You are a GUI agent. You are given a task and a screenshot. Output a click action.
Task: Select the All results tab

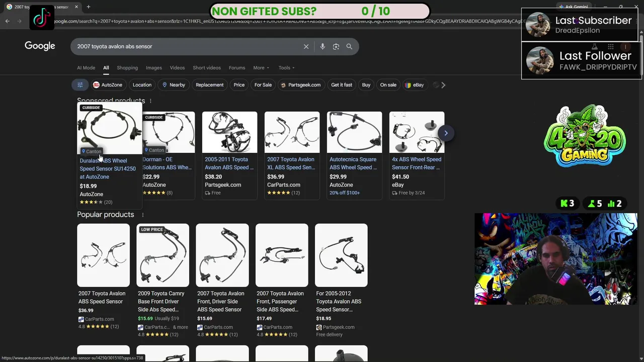point(106,68)
